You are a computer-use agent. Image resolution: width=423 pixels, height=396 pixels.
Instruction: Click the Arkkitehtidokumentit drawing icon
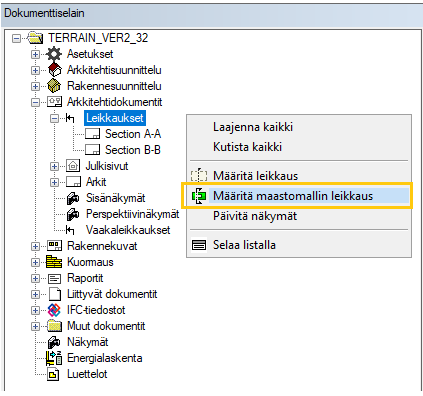coord(54,102)
